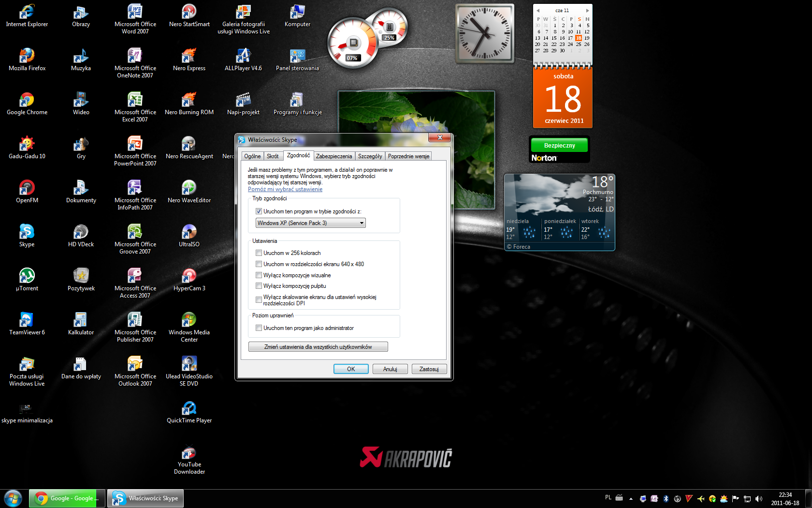Click the Foreca link in weather gadget

(x=519, y=247)
